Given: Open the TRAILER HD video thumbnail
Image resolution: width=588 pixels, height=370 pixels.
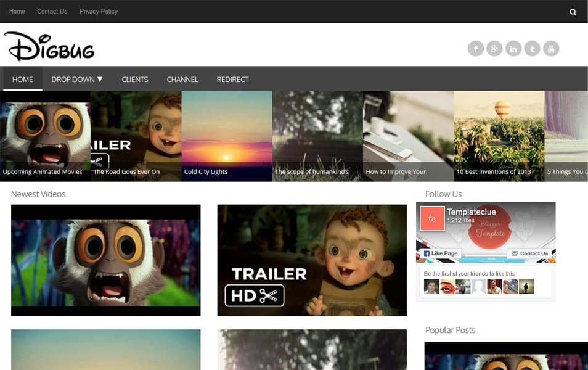Looking at the screenshot, I should (311, 260).
